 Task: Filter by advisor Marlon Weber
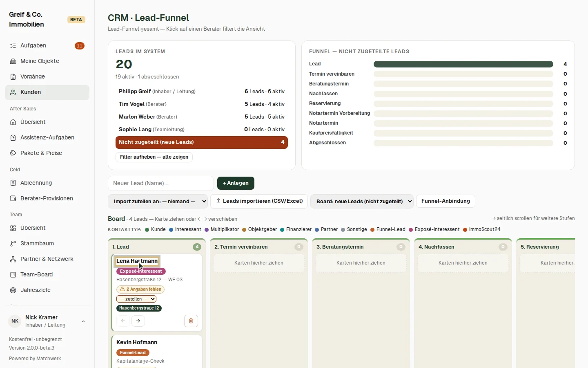(202, 117)
